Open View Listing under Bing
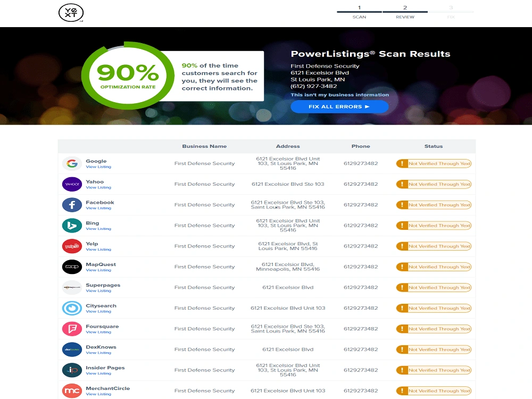The image size is (532, 399). click(x=98, y=229)
